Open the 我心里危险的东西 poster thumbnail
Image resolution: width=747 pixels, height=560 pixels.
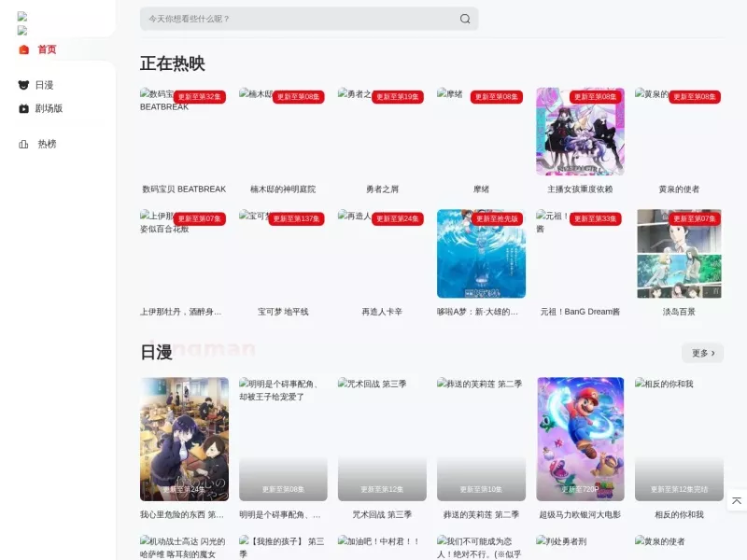[184, 439]
